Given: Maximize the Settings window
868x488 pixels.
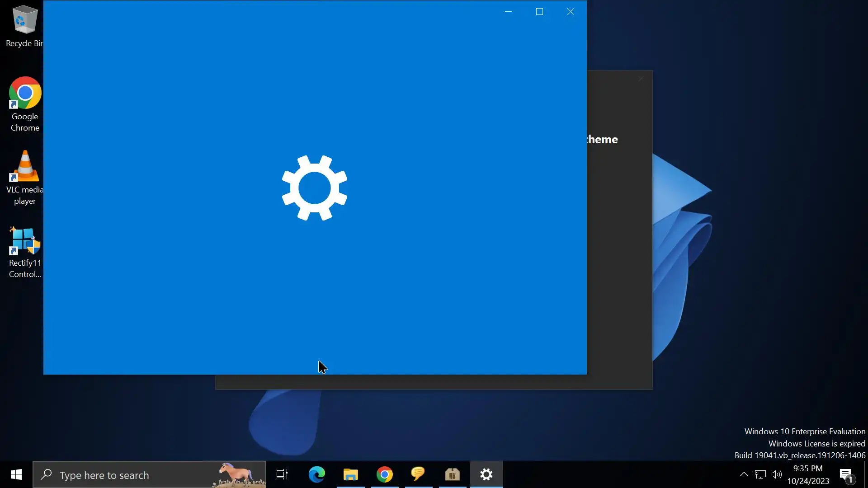Looking at the screenshot, I should point(539,12).
